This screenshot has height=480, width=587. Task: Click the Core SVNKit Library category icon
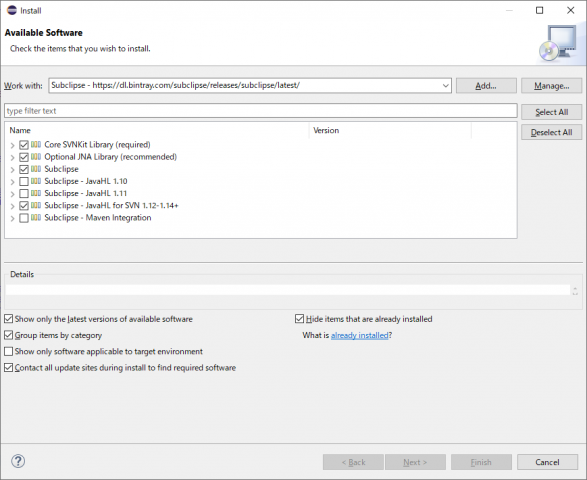36,145
